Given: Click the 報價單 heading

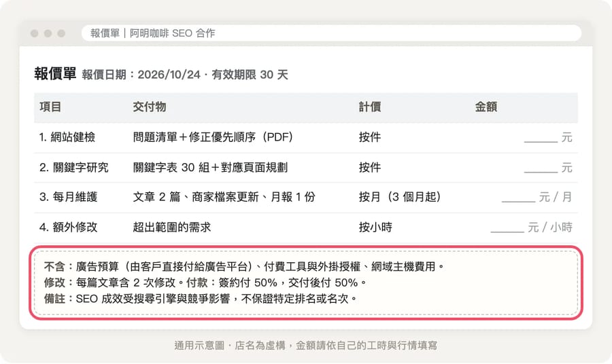Looking at the screenshot, I should click(55, 73).
